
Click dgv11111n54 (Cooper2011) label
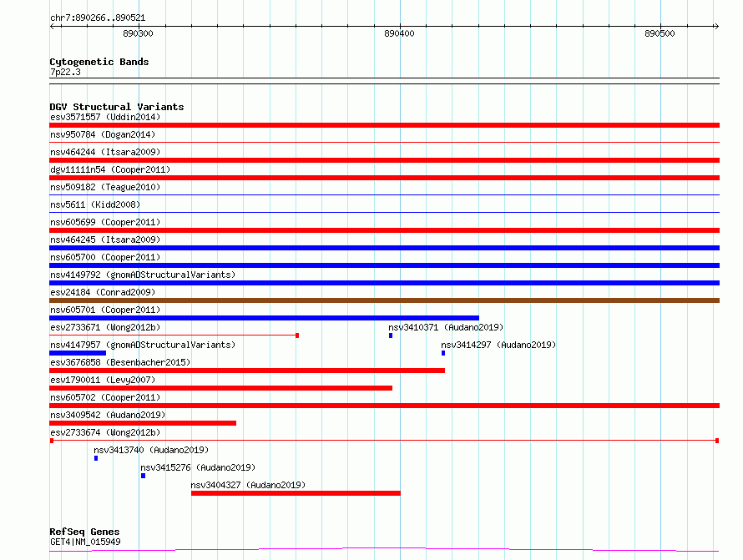click(x=110, y=169)
